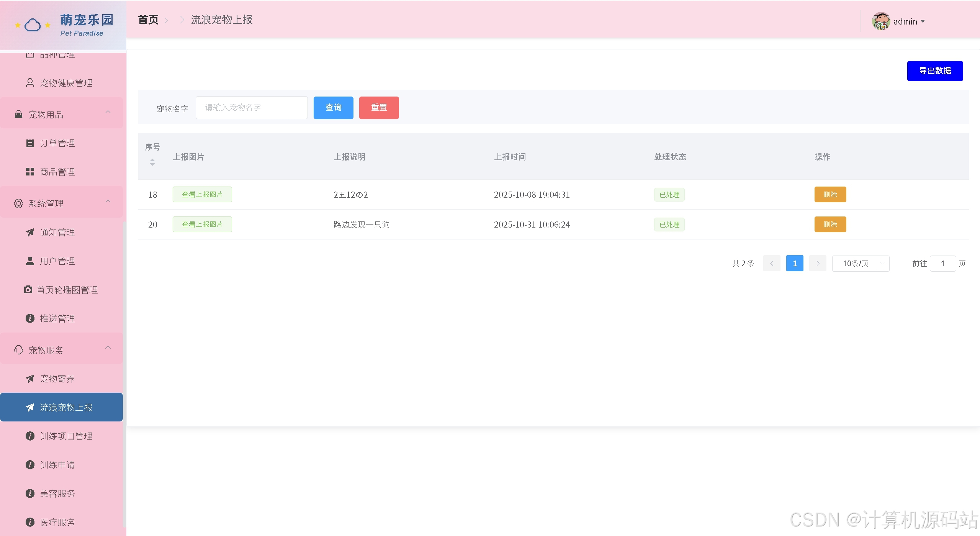Viewport: 980px width, 536px height.
Task: Collapse the 系统管理 menu chevron
Action: click(x=108, y=201)
